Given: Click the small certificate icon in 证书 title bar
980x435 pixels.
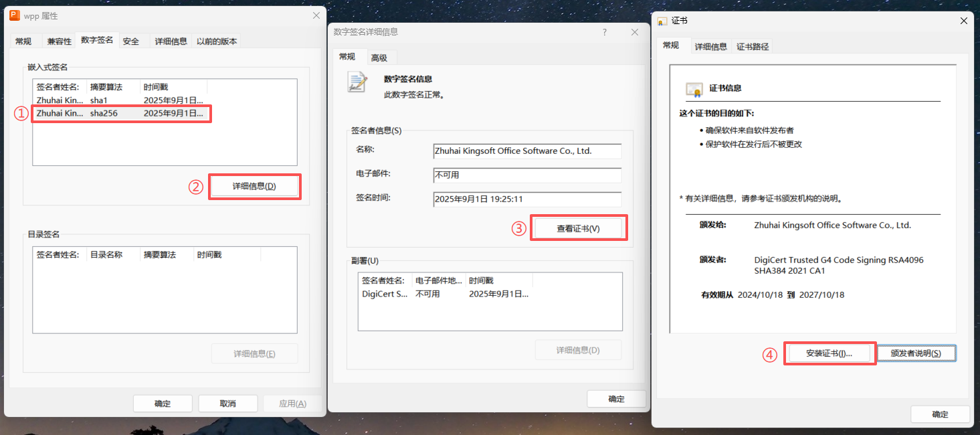Looking at the screenshot, I should [x=662, y=21].
